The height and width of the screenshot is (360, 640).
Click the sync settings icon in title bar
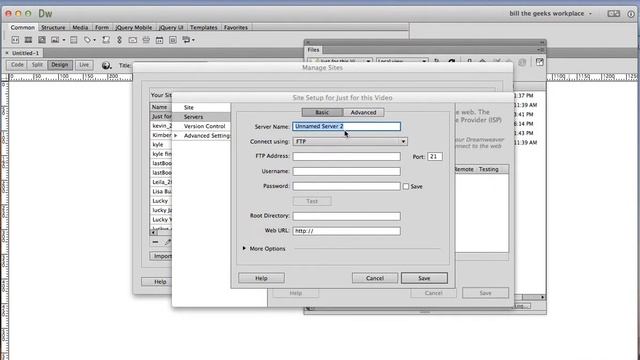point(613,13)
